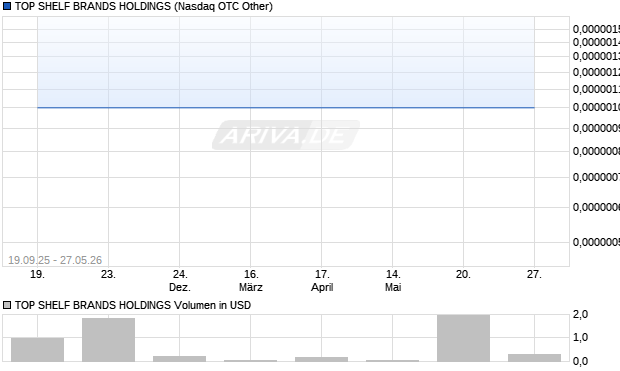Click the volume bar for the 19.
Viewport: 620px width, 371px height.
pos(38,350)
